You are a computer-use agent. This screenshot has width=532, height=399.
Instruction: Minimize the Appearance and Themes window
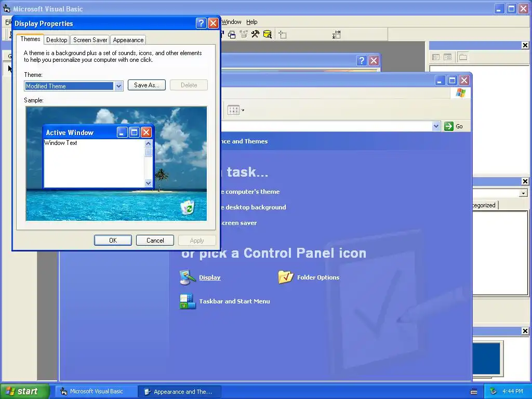click(440, 81)
